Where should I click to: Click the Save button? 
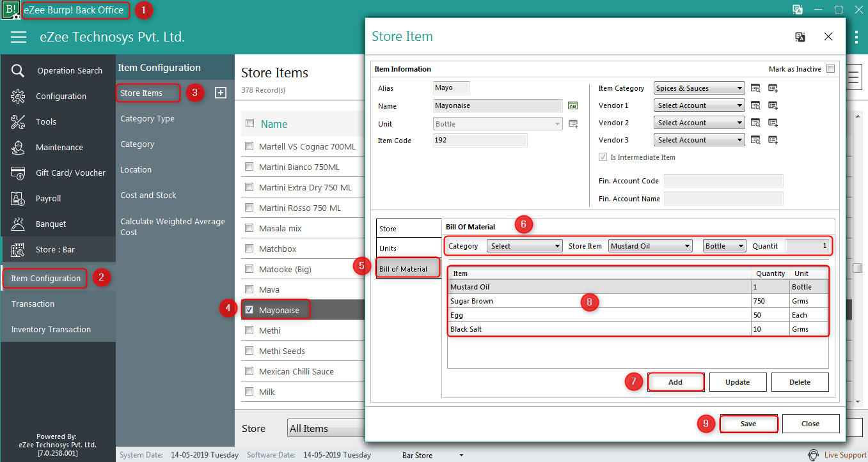point(748,424)
